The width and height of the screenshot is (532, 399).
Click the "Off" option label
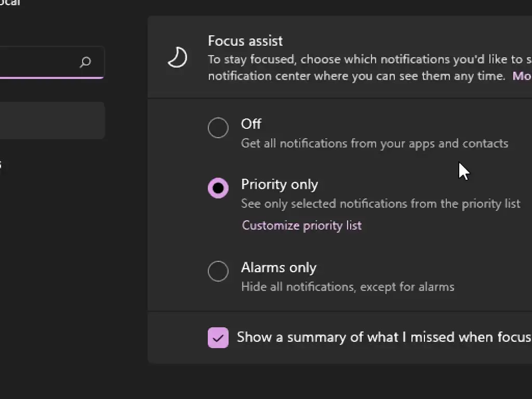[x=251, y=124]
